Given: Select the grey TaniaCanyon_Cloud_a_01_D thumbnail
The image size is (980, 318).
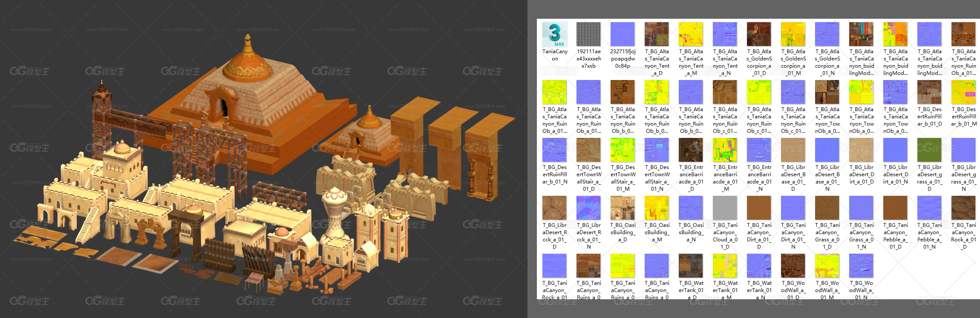Looking at the screenshot, I should pyautogui.click(x=725, y=208).
